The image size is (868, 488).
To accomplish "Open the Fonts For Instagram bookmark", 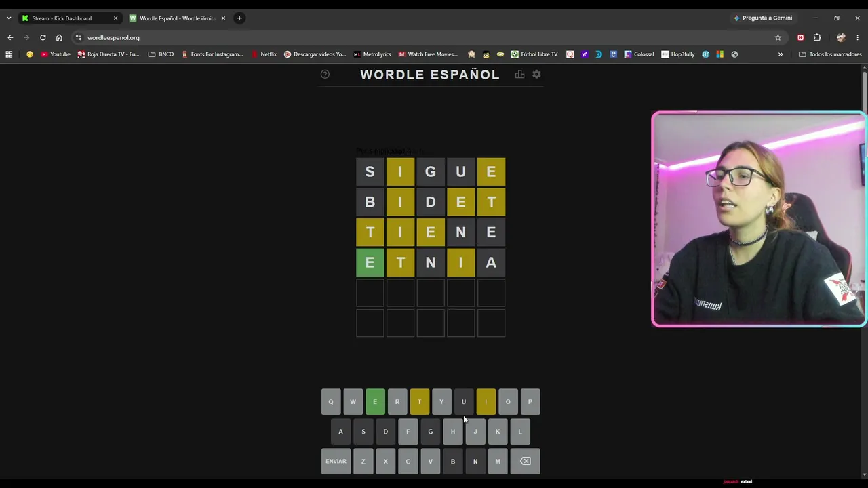I will [x=212, y=54].
